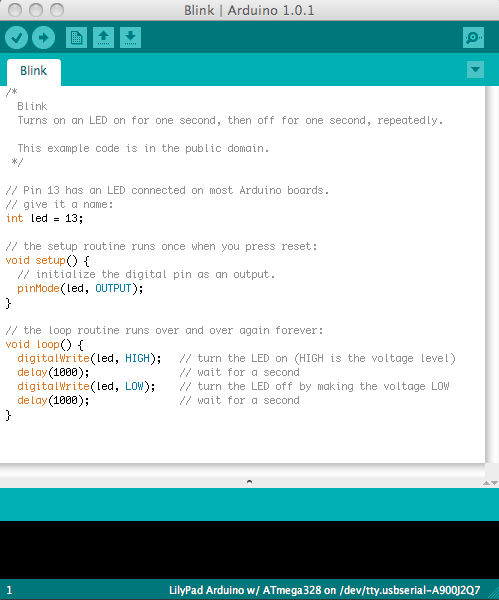Click the comment 'the setup routine runs once'
Screen dimensions: 499x600
pos(104,246)
